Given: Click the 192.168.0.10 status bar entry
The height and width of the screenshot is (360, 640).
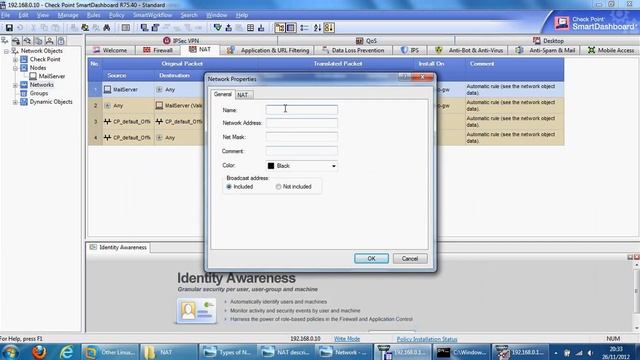Looking at the screenshot, I should click(305, 339).
